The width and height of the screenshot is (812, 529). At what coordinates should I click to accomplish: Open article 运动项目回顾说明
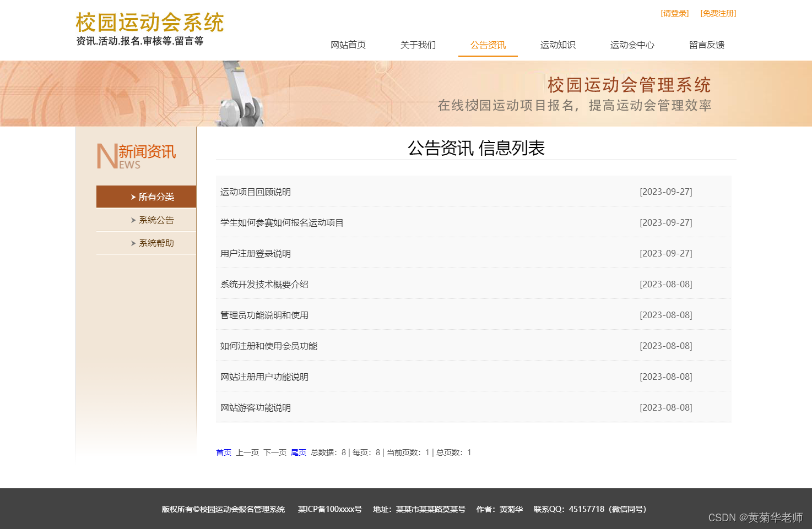click(x=256, y=192)
